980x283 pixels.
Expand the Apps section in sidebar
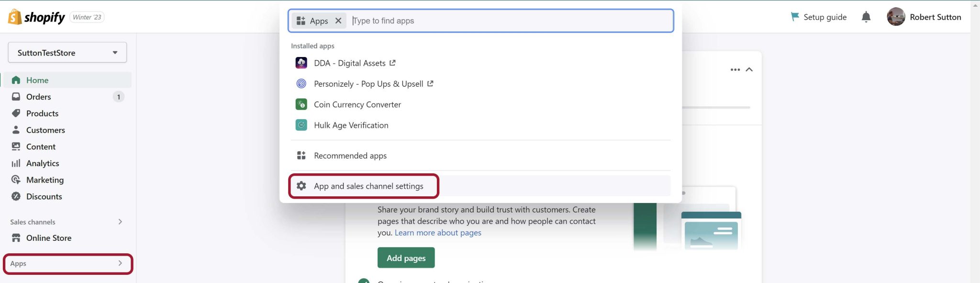coord(67,264)
